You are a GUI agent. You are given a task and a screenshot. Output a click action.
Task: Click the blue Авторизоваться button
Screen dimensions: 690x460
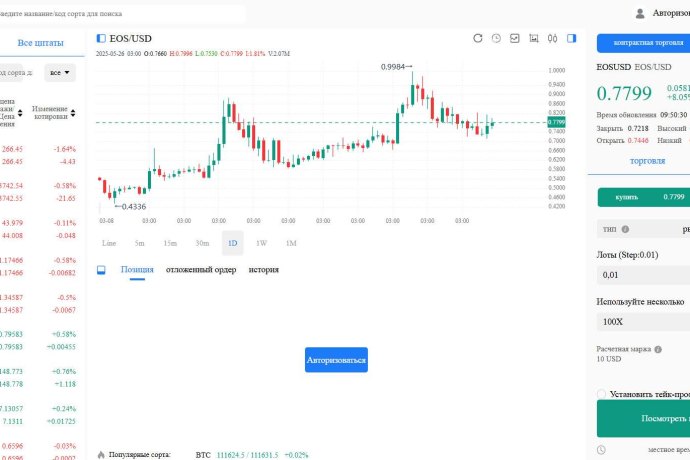336,360
